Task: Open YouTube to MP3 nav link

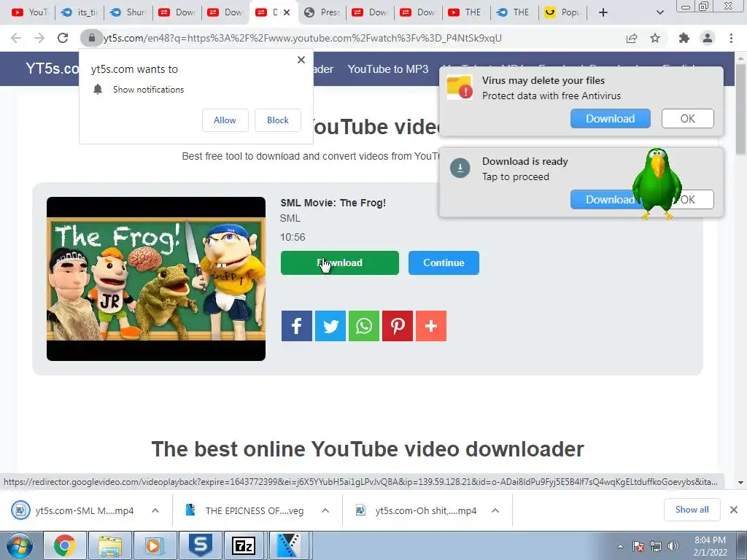Action: [388, 69]
